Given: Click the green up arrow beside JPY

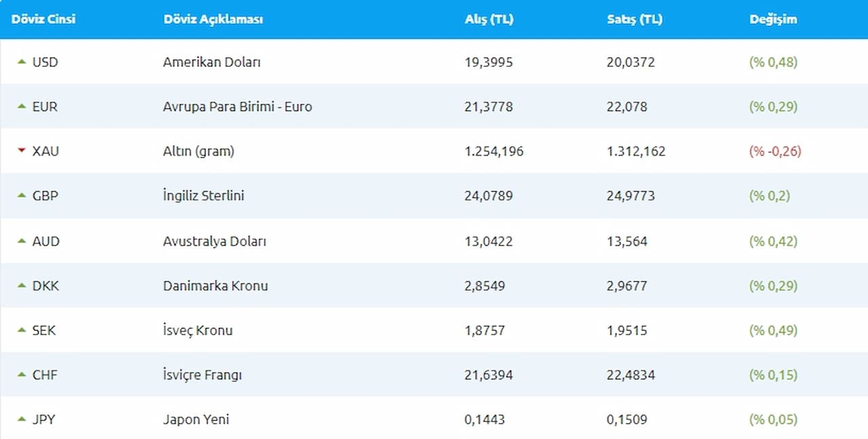Looking at the screenshot, I should point(22,419).
